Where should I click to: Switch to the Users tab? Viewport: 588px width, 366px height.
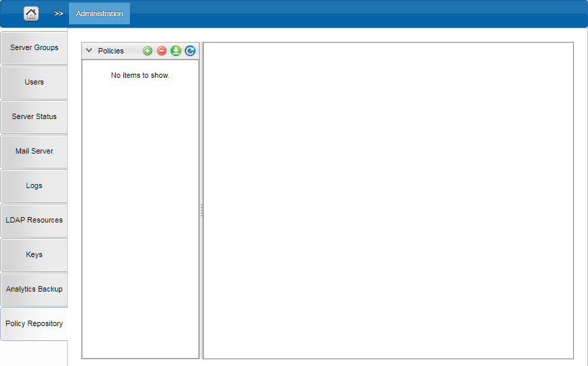(x=34, y=82)
